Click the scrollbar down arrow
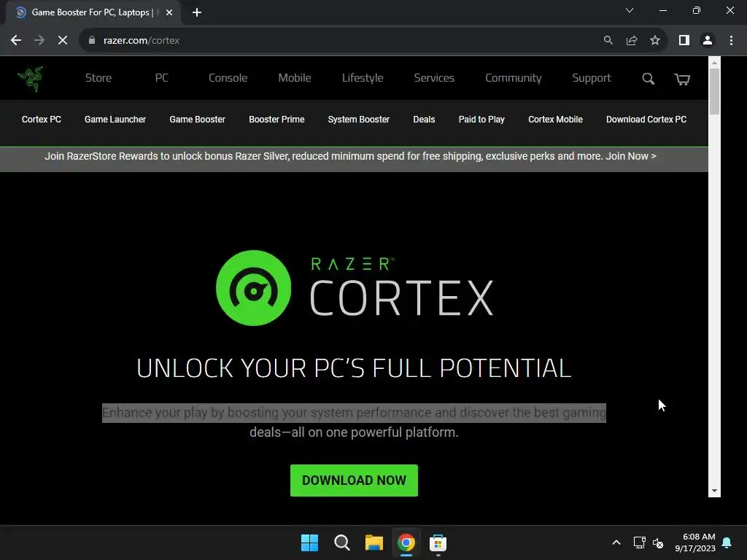The height and width of the screenshot is (560, 747). click(714, 491)
